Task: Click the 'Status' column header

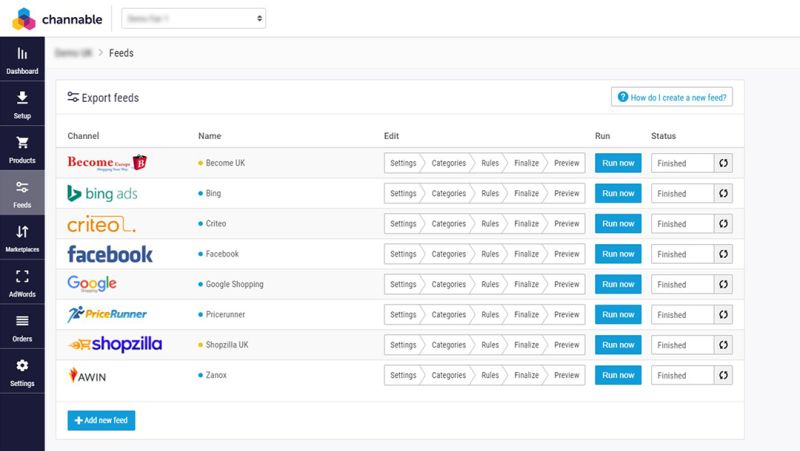Action: [663, 136]
